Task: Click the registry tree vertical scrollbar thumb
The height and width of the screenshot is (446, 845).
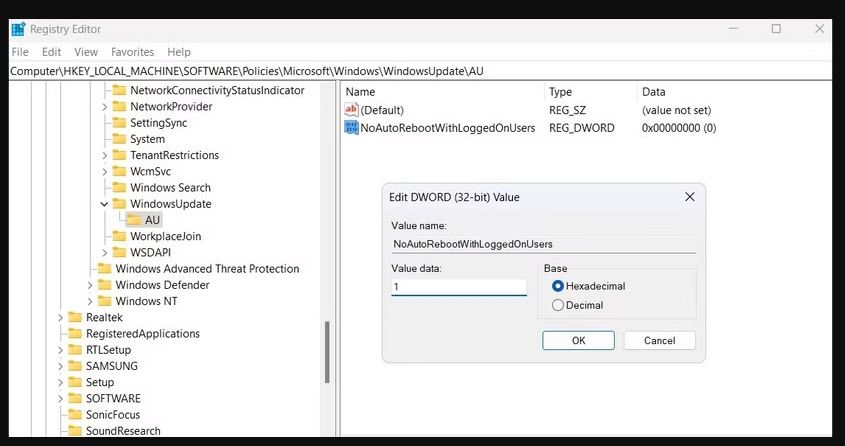Action: pyautogui.click(x=327, y=352)
